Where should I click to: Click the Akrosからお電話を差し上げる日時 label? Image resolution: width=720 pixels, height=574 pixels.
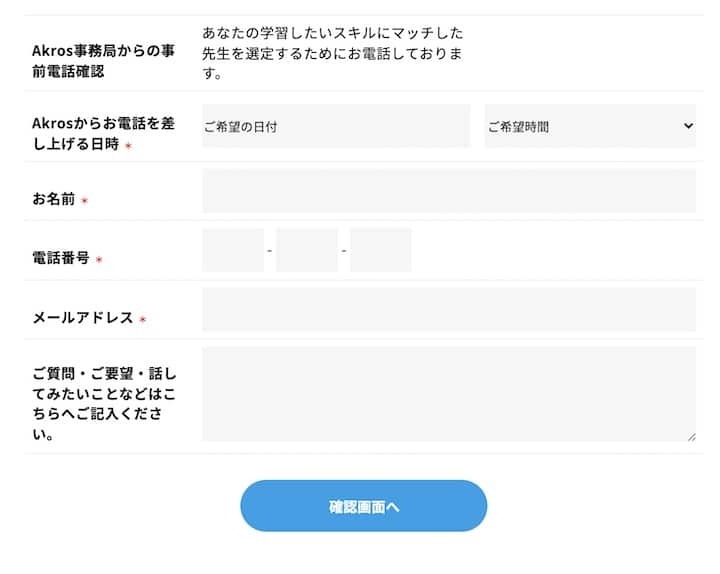coord(103,133)
